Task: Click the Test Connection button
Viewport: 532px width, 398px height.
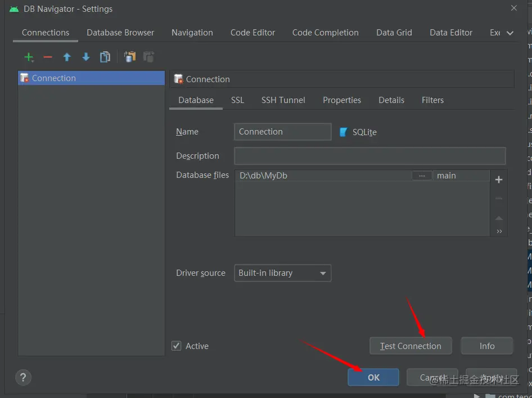Action: [x=411, y=346]
